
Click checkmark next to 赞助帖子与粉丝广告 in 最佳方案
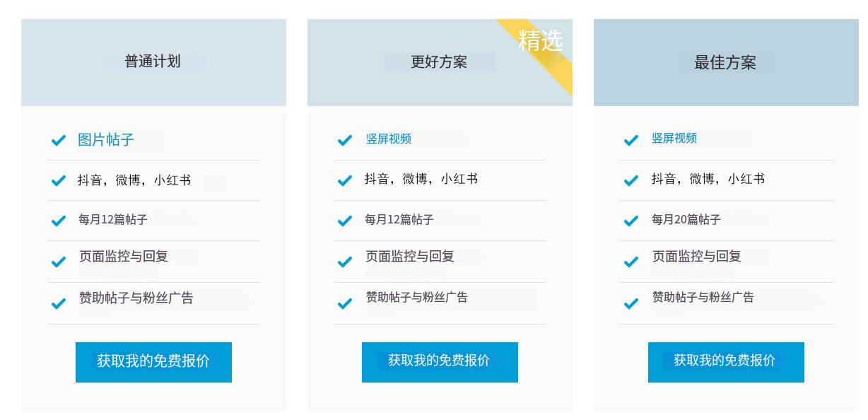point(631,304)
